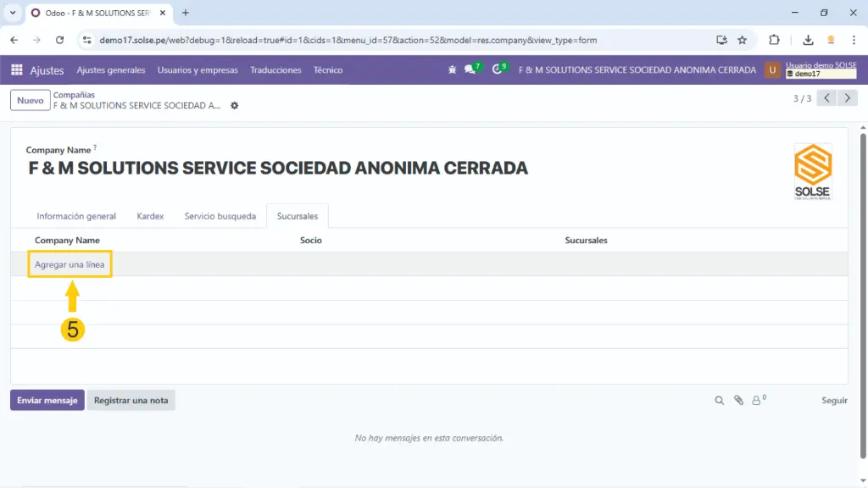Click the paperclip attachments icon
The image size is (868, 488).
pyautogui.click(x=738, y=401)
